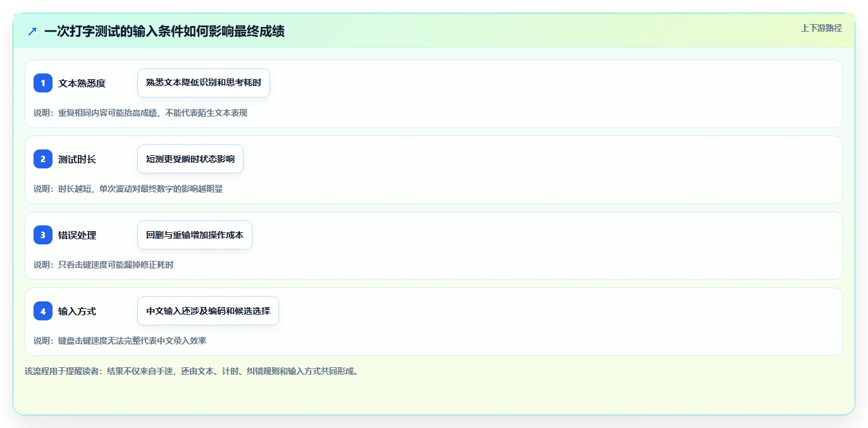Click the 中文输入还涉及编码和候选选择 chip
This screenshot has width=868, height=428.
[x=208, y=311]
